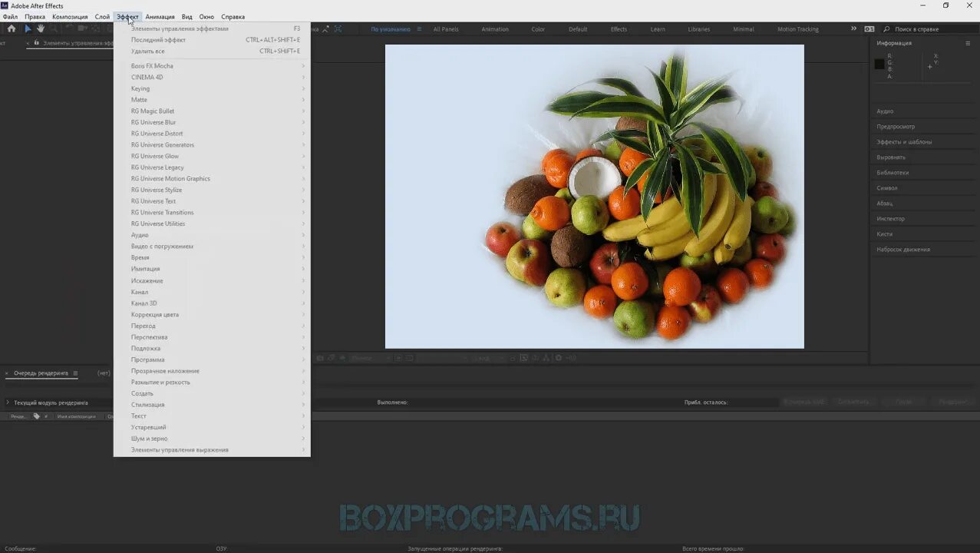
Task: Click the snapping icon in the toolbar
Action: coord(325,28)
